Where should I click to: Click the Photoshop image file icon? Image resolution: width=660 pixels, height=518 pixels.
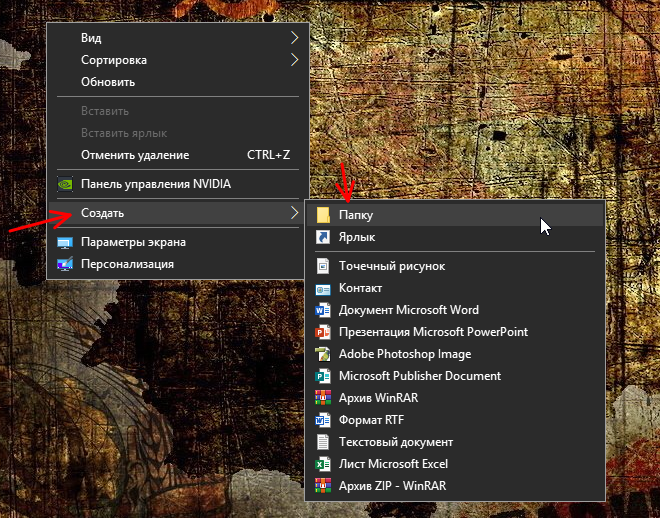(x=323, y=354)
